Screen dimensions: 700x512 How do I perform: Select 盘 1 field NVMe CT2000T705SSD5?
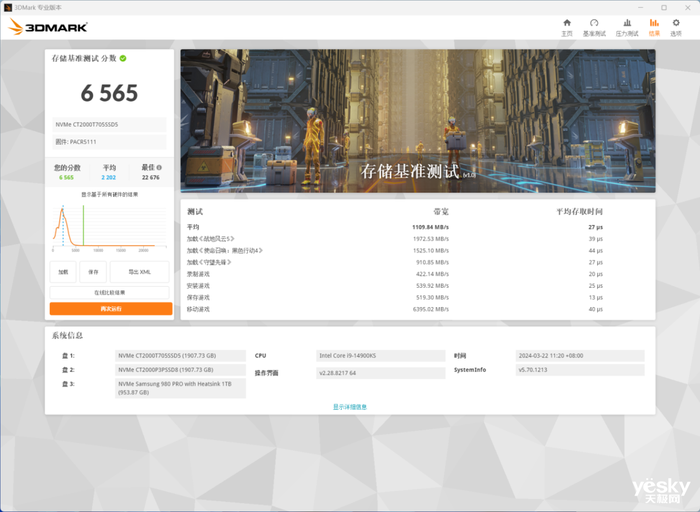tap(180, 356)
